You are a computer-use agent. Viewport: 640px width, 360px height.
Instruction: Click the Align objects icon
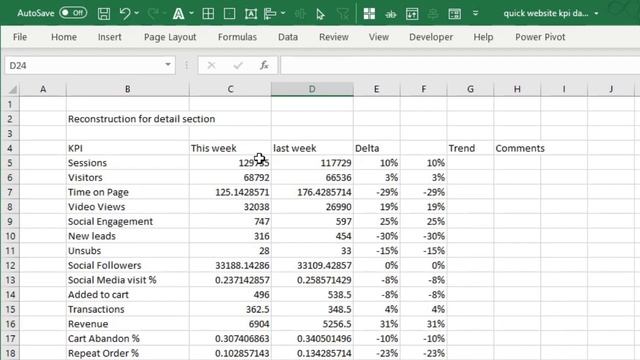pos(270,13)
